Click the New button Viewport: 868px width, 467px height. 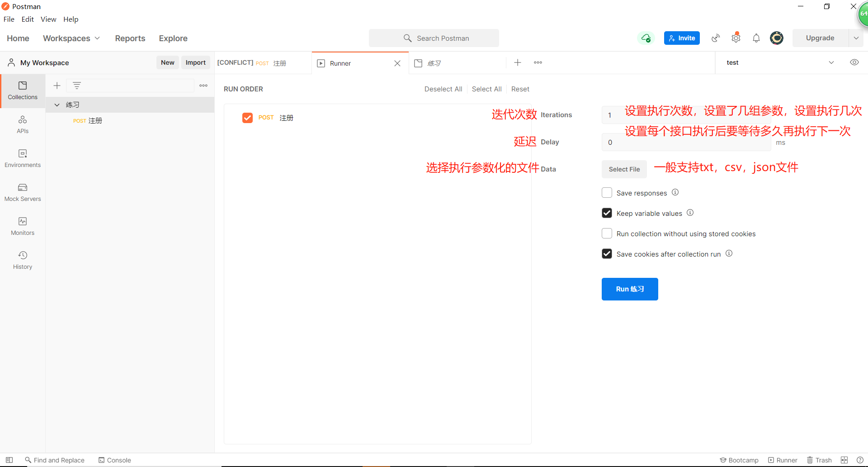168,62
